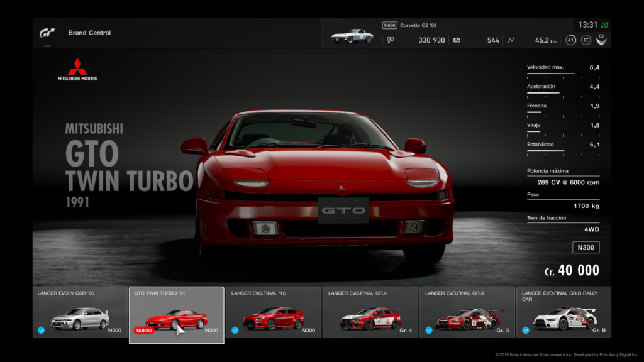Screen dimensions: 644x362
Task: Open the Lancer Evo.Final Gr.3 card
Action: click(x=467, y=312)
